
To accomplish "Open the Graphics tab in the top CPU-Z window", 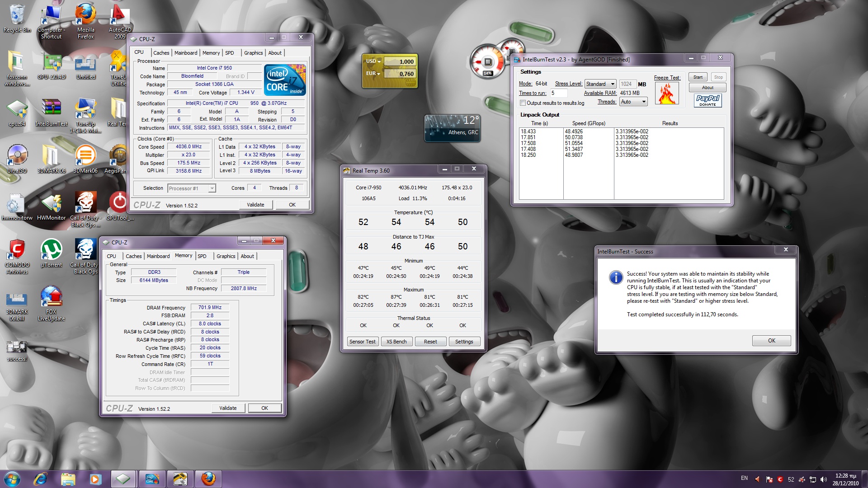I will [253, 53].
